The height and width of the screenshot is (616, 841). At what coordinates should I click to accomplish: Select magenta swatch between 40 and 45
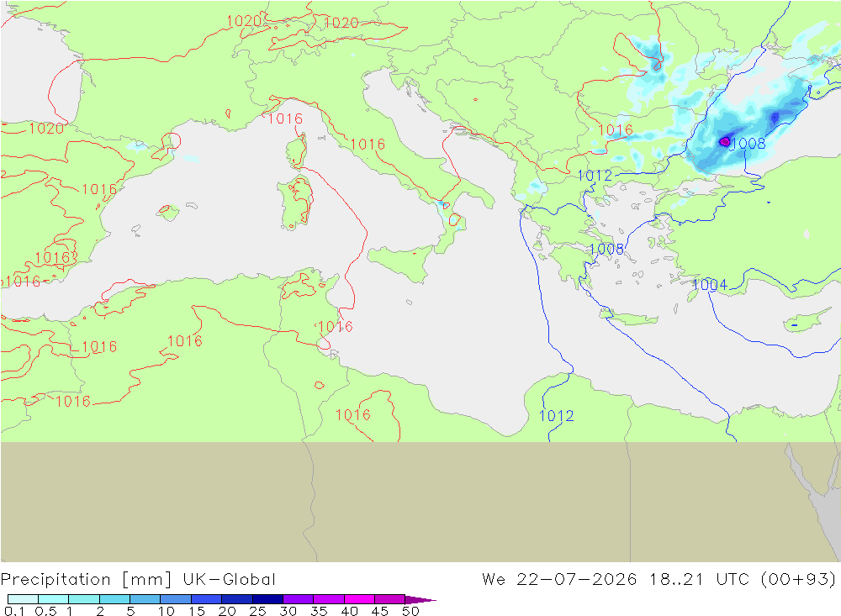[x=359, y=599]
